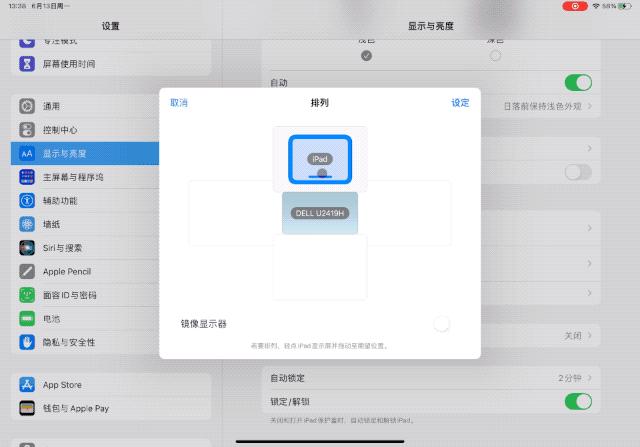Open 通用 in settings sidebar

click(x=85, y=106)
